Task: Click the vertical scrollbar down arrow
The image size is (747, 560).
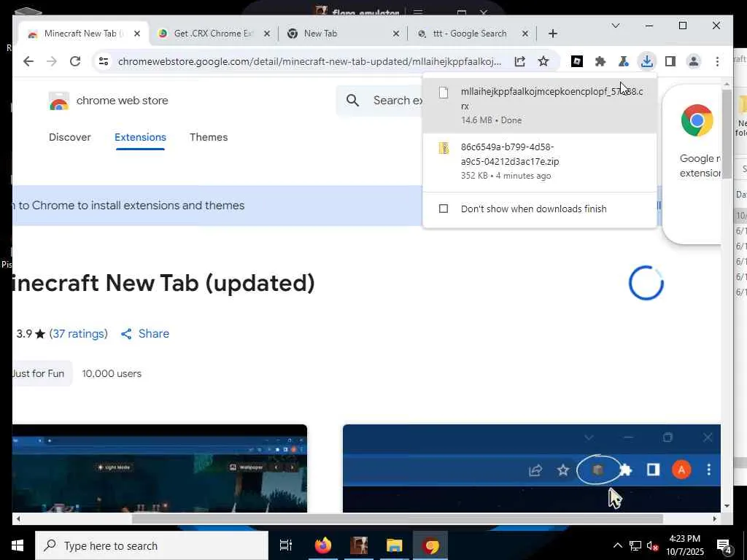Action: click(726, 506)
